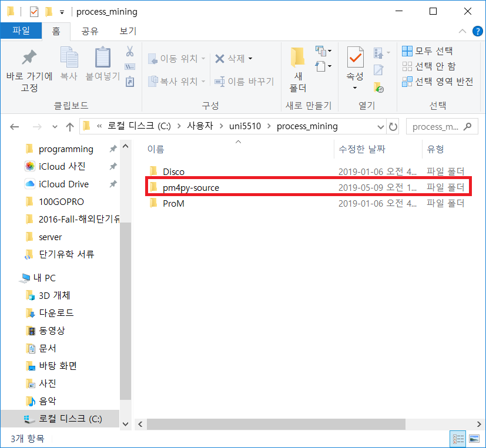486x448 pixels.
Task: Expand the 삭제 dropdown arrow
Action: click(252, 59)
